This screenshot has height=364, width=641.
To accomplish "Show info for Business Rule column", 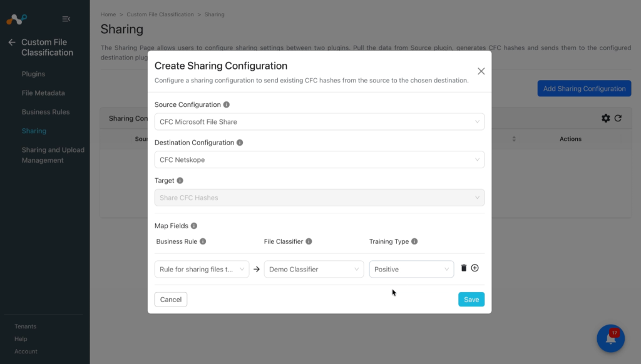I will 203,241.
